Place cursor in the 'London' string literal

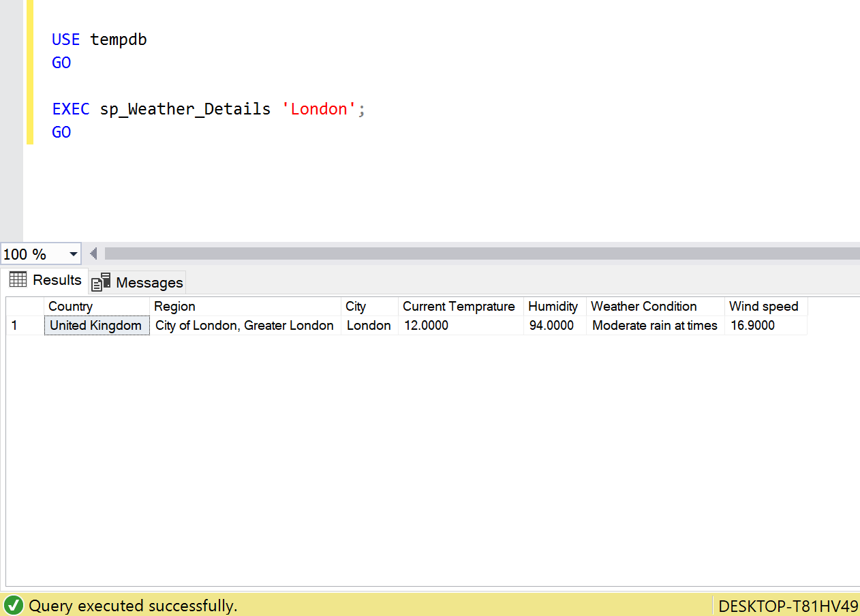click(318, 109)
